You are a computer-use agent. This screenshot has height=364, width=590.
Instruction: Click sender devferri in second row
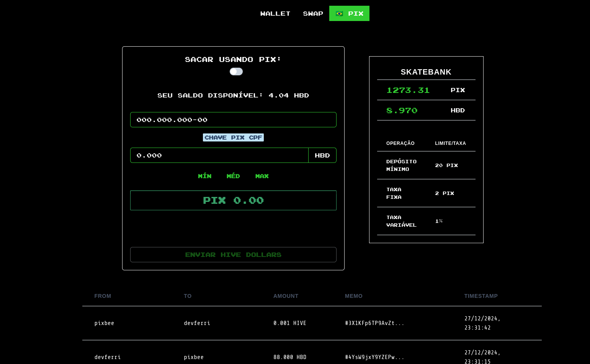pyautogui.click(x=108, y=357)
